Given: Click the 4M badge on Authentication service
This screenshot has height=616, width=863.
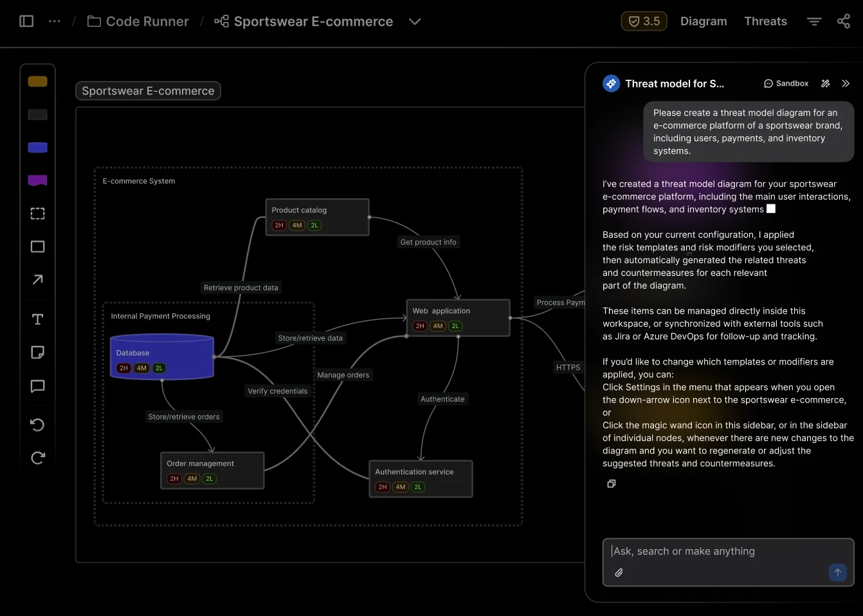Looking at the screenshot, I should [401, 487].
